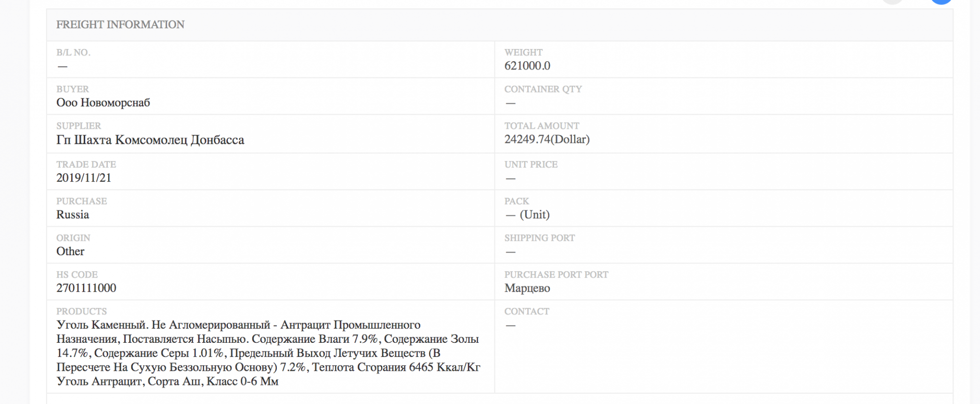Select the buyer name Ооо Новоморснаб

pyautogui.click(x=103, y=103)
